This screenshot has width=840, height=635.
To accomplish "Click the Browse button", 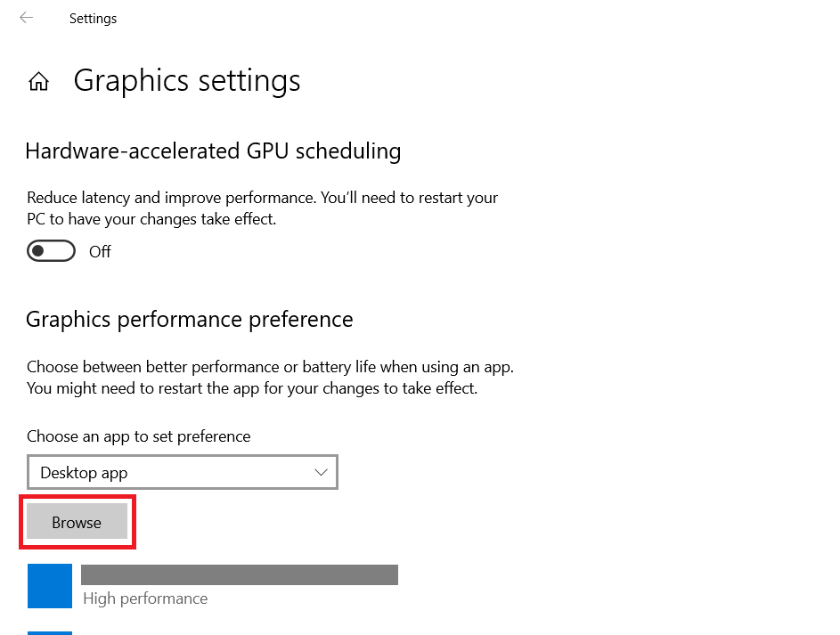I will coord(77,522).
